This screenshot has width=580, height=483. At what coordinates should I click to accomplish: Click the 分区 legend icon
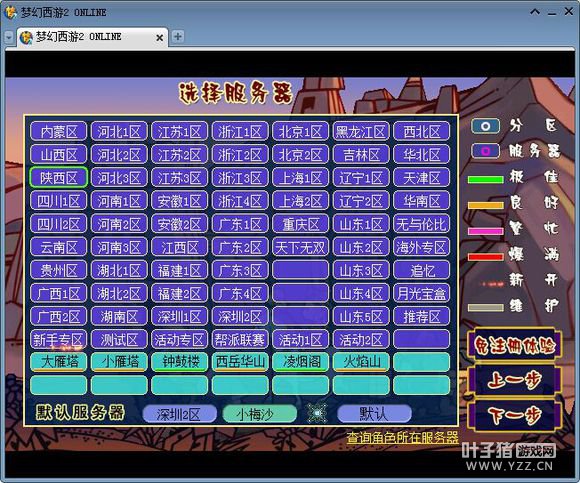tap(485, 126)
